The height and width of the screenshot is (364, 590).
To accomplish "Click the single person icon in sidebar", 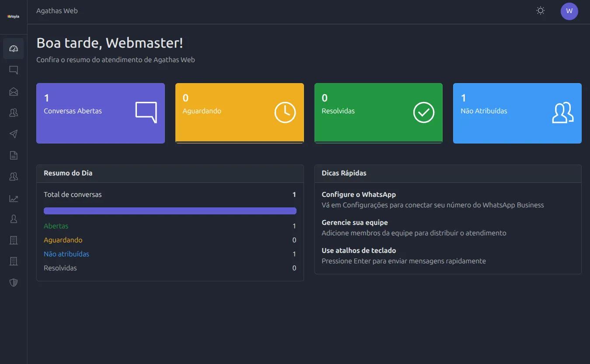I will click(x=14, y=219).
